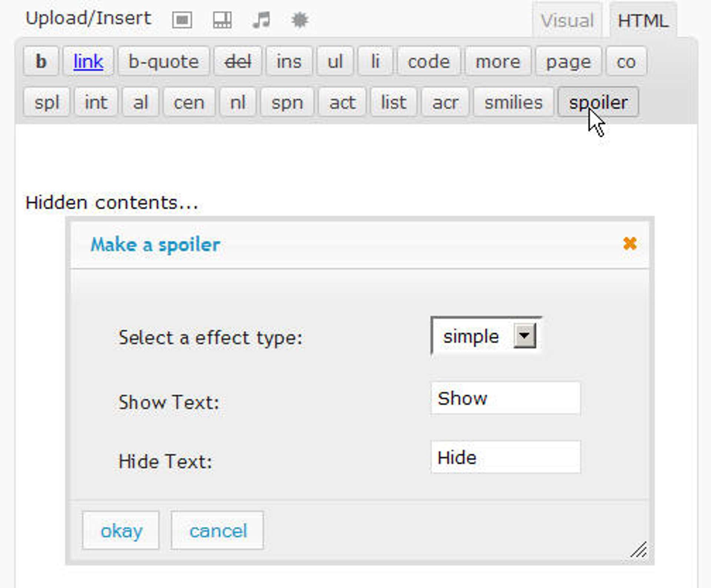711x588 pixels.
Task: Click the Add Video icon
Action: click(221, 20)
